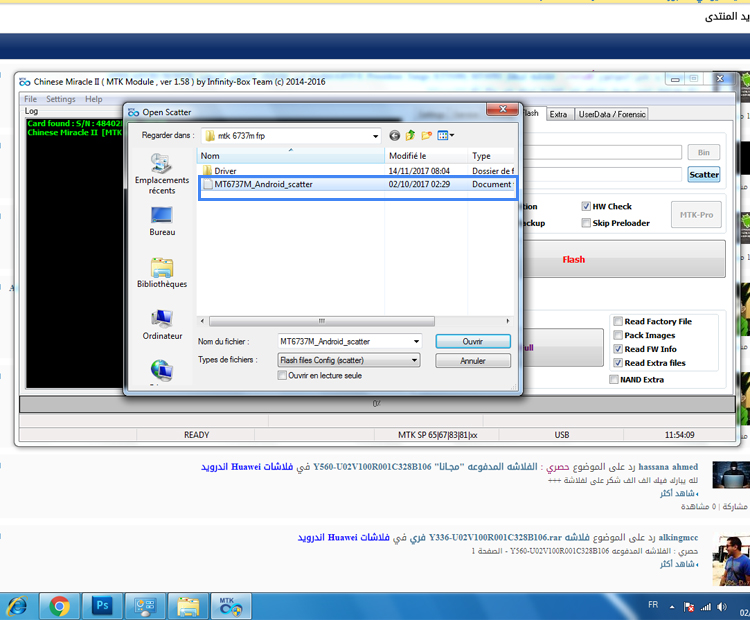The width and height of the screenshot is (750, 620).
Task: Click the Chinese Miracle II title bar logo
Action: tap(25, 82)
